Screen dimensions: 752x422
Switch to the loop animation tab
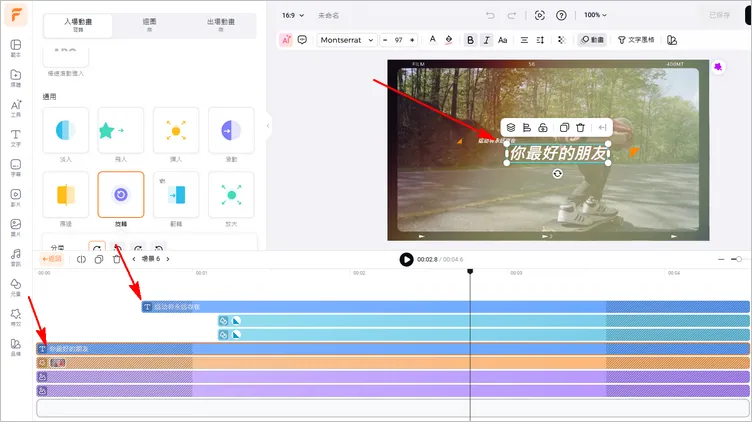pos(149,25)
